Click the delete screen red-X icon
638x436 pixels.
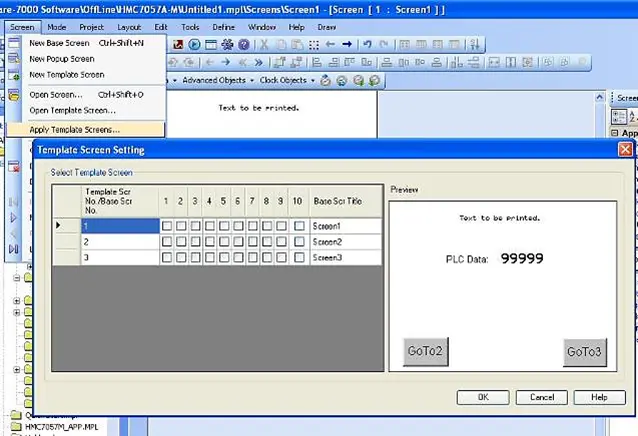point(14,166)
